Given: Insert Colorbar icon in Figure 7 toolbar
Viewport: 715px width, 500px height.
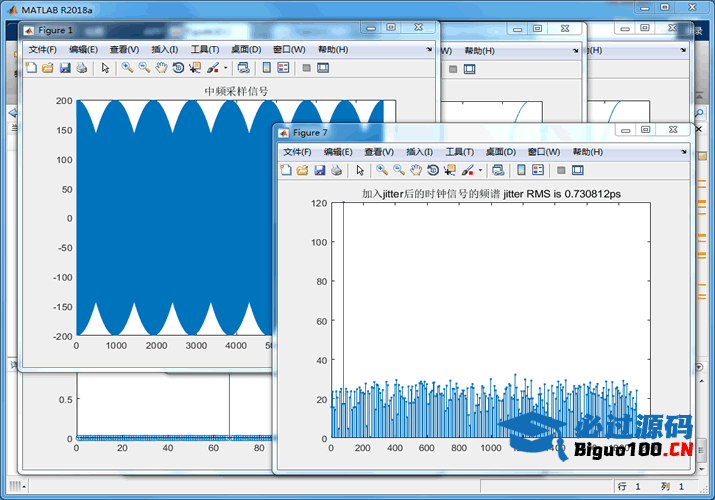Looking at the screenshot, I should [521, 170].
